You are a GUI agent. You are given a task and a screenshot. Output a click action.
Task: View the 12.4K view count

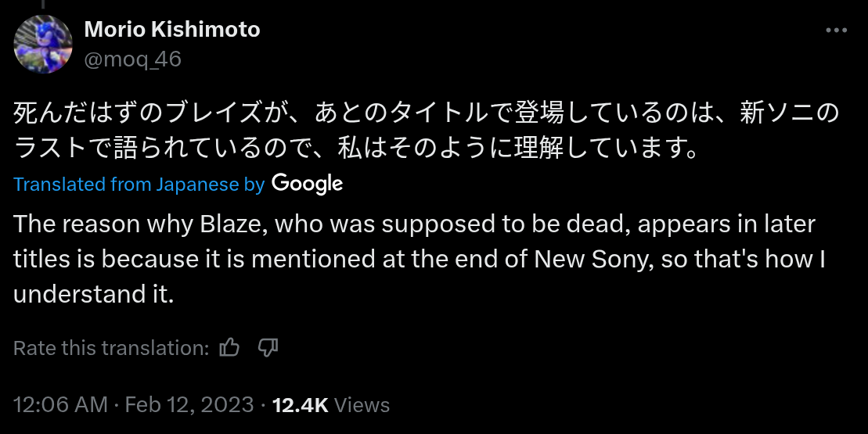pyautogui.click(x=301, y=405)
